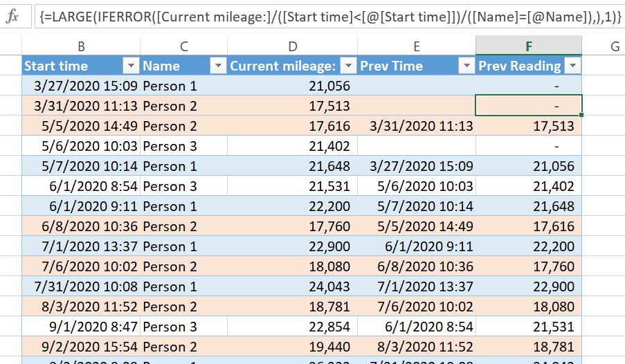Select column C header

(183, 46)
